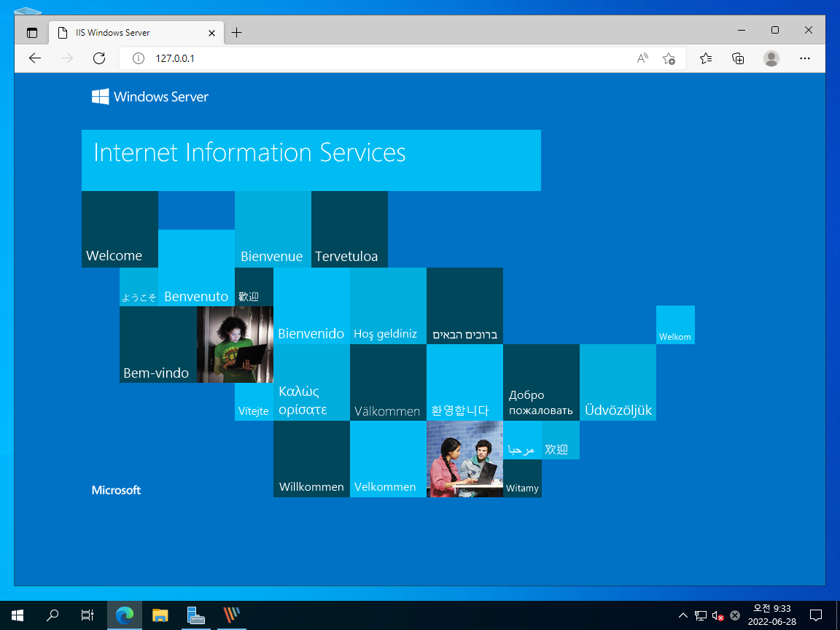The image size is (840, 630).
Task: Click the Arabic مرحبا tile
Action: tap(522, 440)
